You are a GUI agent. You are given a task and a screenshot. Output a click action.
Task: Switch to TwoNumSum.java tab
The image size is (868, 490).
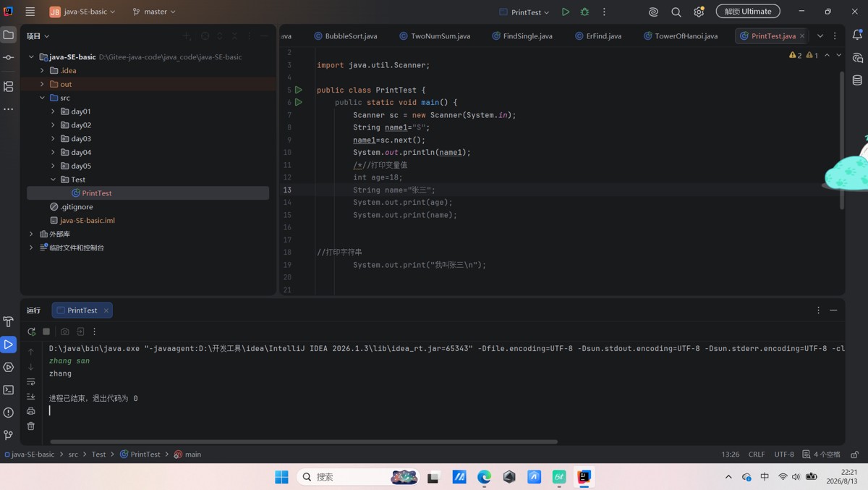point(435,35)
